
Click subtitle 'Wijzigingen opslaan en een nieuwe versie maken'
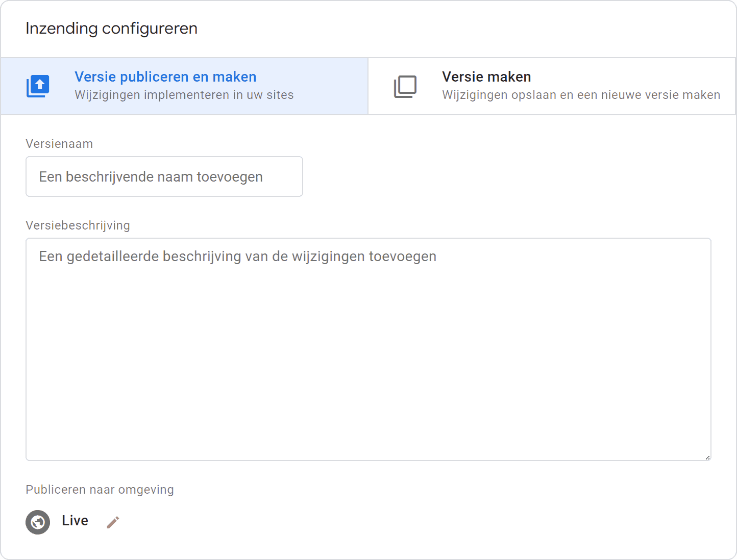click(581, 94)
